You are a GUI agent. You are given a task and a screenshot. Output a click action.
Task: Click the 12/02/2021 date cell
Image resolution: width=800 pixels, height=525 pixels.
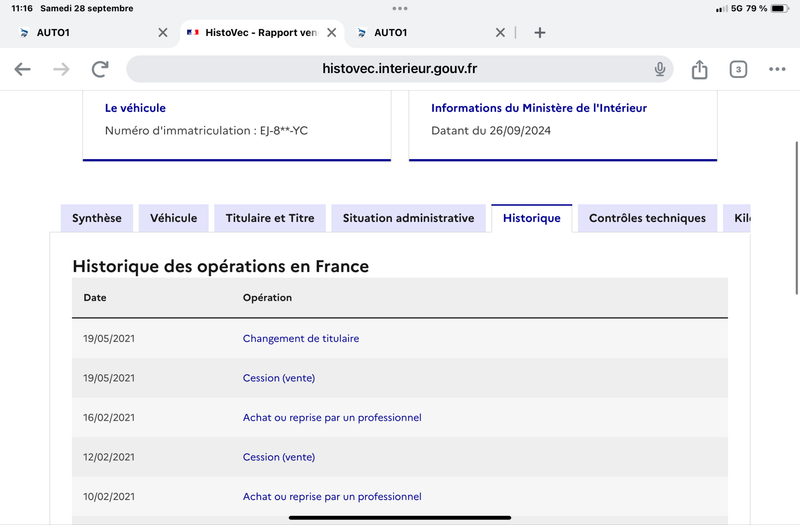109,457
